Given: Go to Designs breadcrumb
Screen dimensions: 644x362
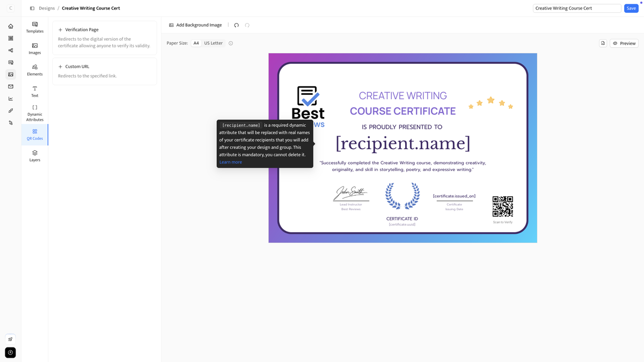Looking at the screenshot, I should click(x=46, y=8).
